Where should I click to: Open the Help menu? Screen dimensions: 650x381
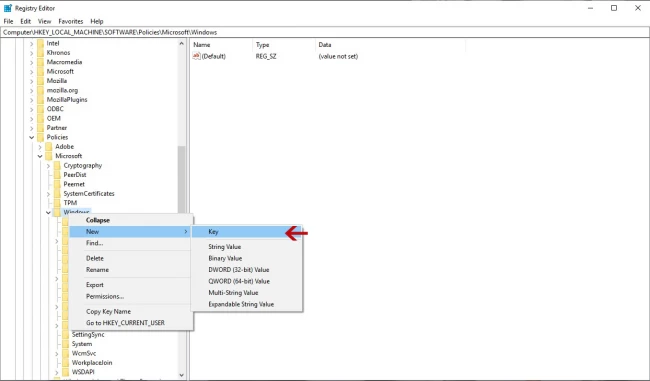tap(97, 21)
